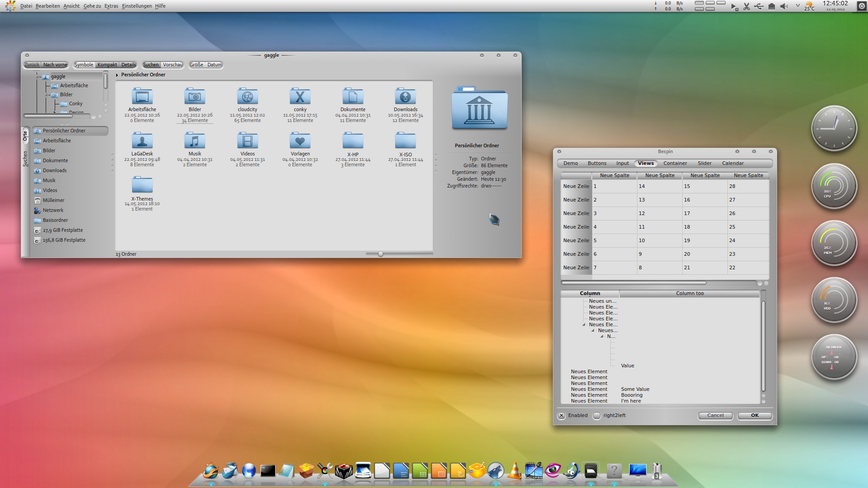Click the vertical scrollbar of Bespin tree view

[x=763, y=346]
